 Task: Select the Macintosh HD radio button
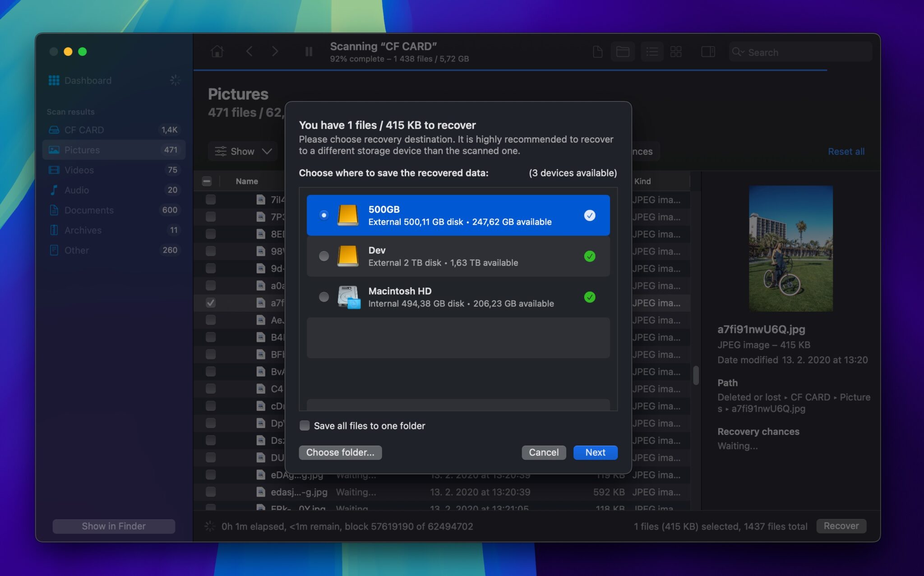324,297
